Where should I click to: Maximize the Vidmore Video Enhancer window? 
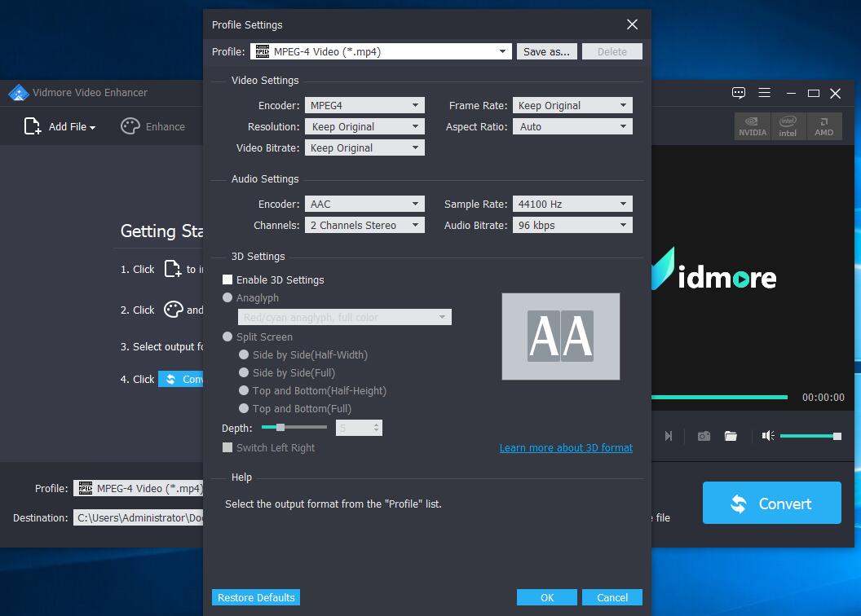pyautogui.click(x=814, y=93)
